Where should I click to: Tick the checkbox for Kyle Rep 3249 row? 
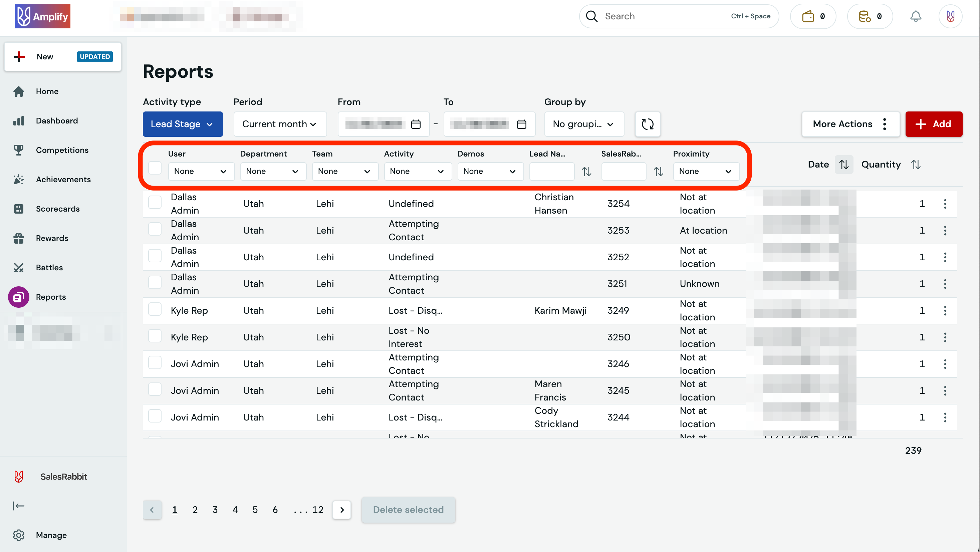pos(155,310)
